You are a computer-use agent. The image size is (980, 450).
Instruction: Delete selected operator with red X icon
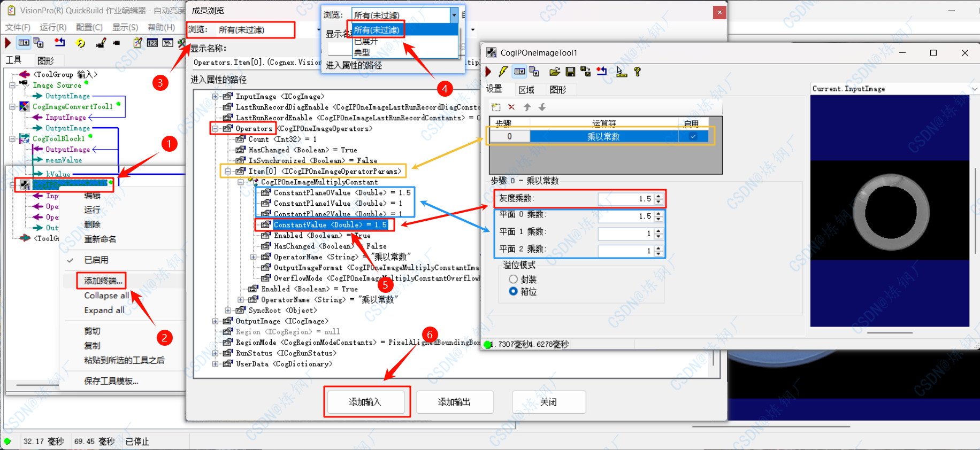point(511,107)
